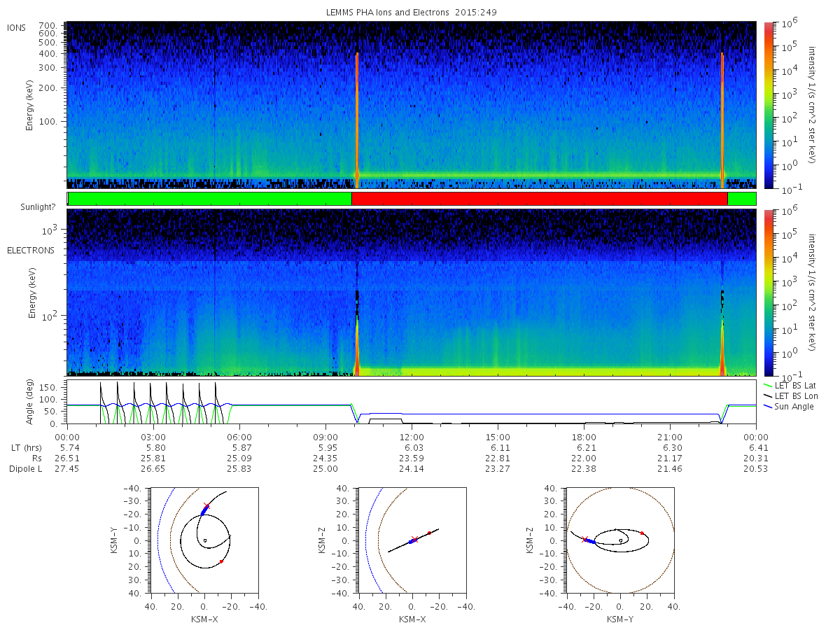Click the Rs value 23.59
The height and width of the screenshot is (630, 840).
tap(412, 458)
